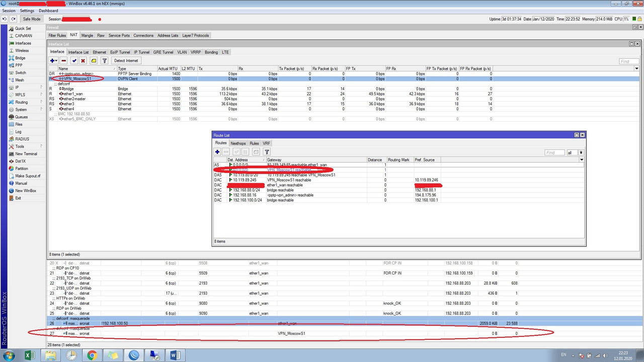Switch to Layer7 Protocols tab

195,36
